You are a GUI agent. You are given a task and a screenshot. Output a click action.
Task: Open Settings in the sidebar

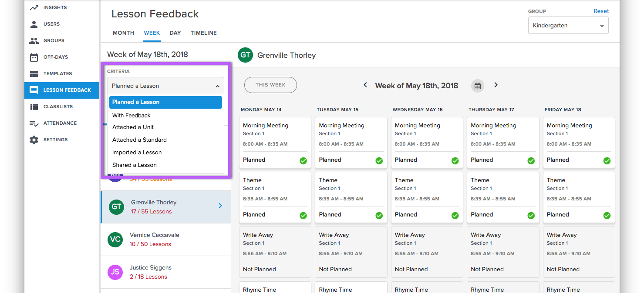pos(62,140)
